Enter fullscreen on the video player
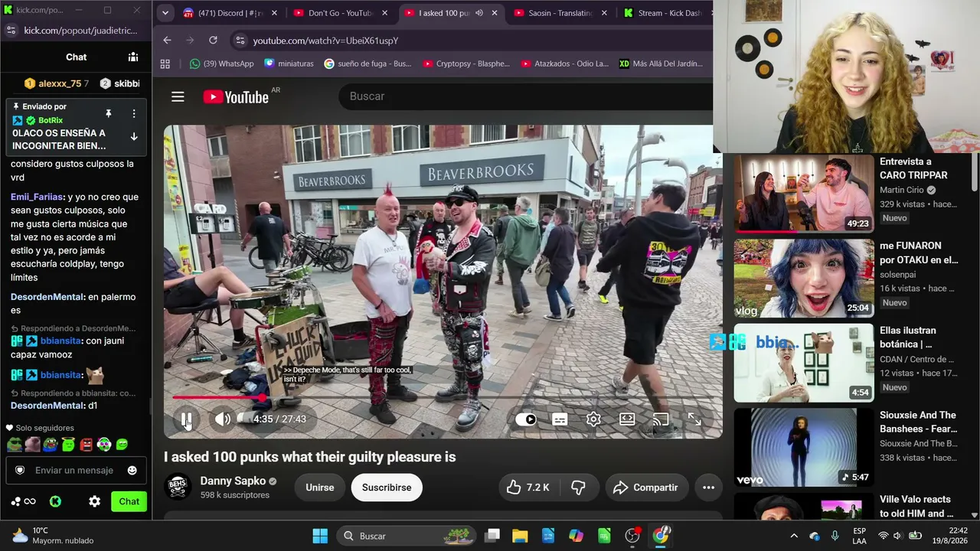Viewport: 980px width, 551px height. click(x=694, y=419)
